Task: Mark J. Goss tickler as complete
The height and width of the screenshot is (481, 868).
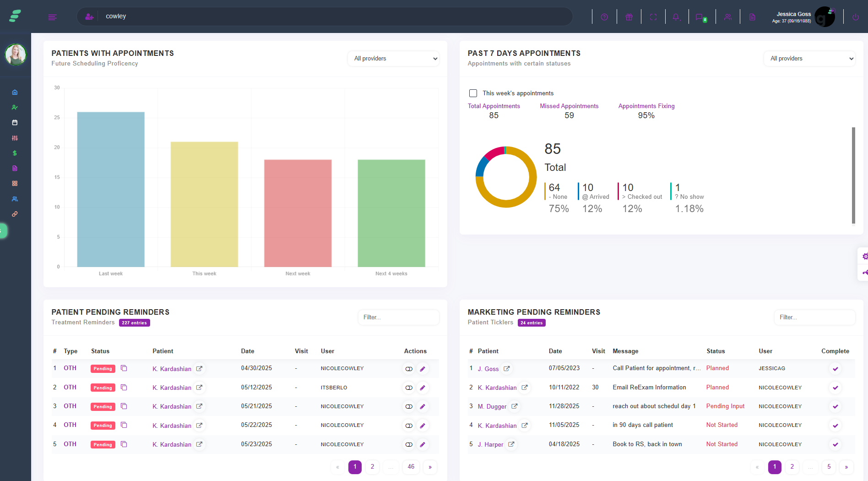Action: (835, 369)
